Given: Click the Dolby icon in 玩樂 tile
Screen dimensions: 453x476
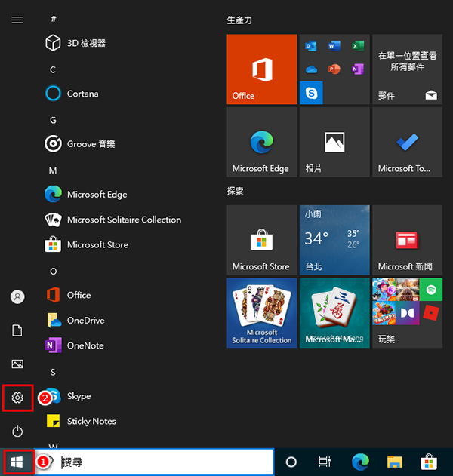Looking at the screenshot, I should (x=408, y=313).
